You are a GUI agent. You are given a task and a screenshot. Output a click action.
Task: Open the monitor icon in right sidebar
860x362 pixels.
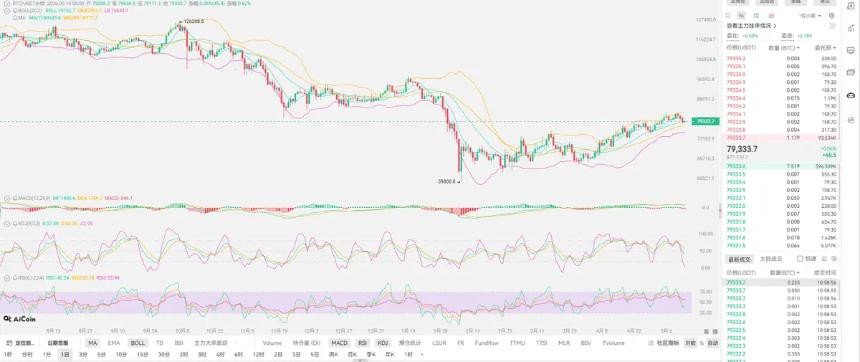click(x=851, y=50)
